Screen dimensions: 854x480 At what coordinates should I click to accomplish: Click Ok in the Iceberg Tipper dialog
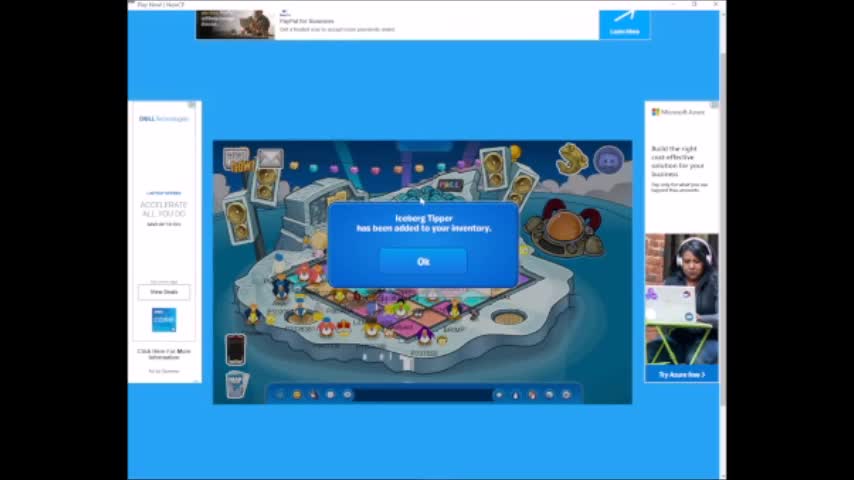423,262
